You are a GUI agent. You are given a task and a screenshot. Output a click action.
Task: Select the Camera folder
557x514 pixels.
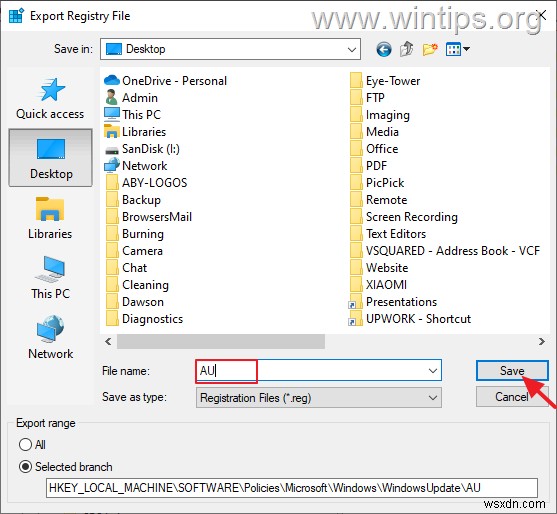tap(135, 251)
